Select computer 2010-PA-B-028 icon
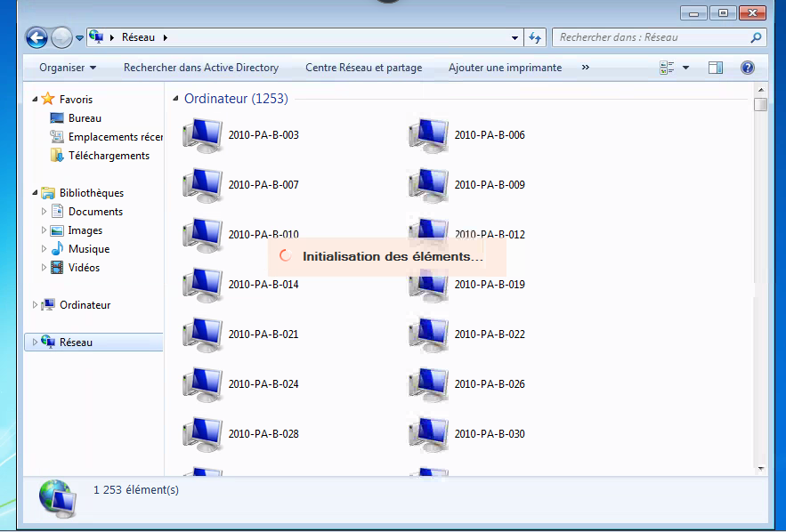This screenshot has height=532, width=786. click(202, 434)
